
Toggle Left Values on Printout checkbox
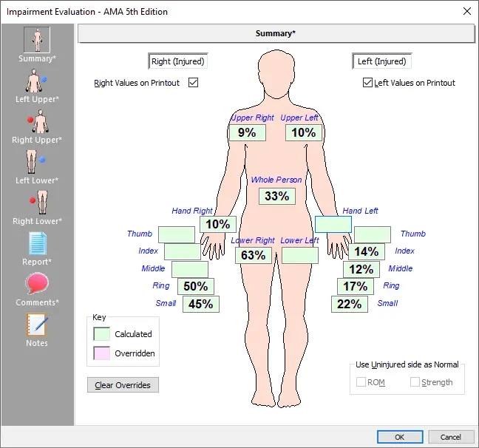pyautogui.click(x=367, y=83)
